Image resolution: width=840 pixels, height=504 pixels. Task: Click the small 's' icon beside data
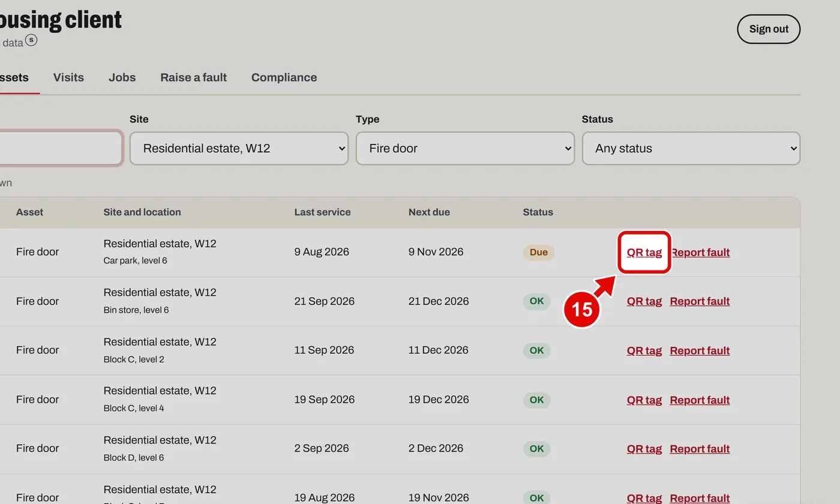coord(31,40)
